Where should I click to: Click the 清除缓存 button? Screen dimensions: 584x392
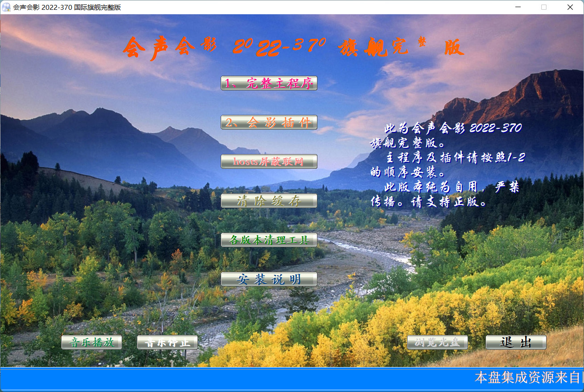tap(269, 201)
